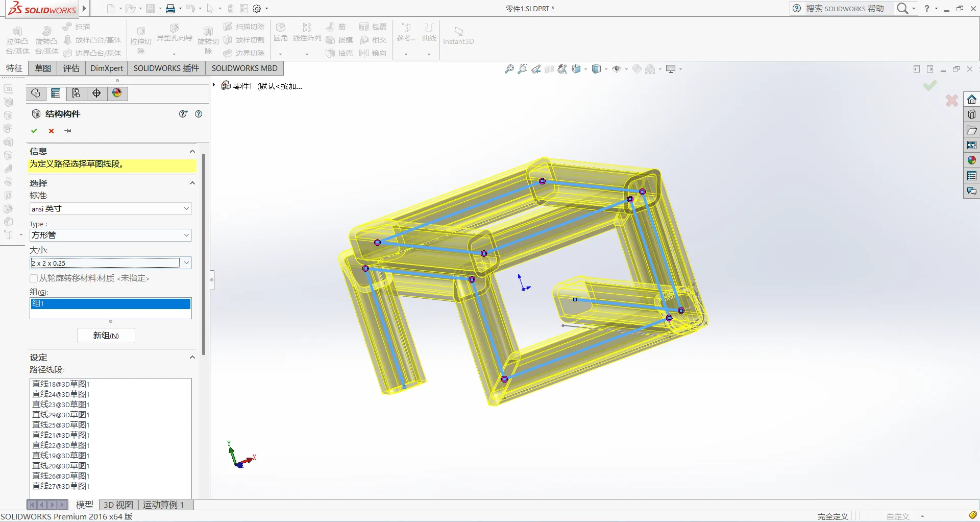The width and height of the screenshot is (980, 522).
Task: Open SOLIDWORKS Resources home in the task pane
Action: pyautogui.click(x=972, y=99)
